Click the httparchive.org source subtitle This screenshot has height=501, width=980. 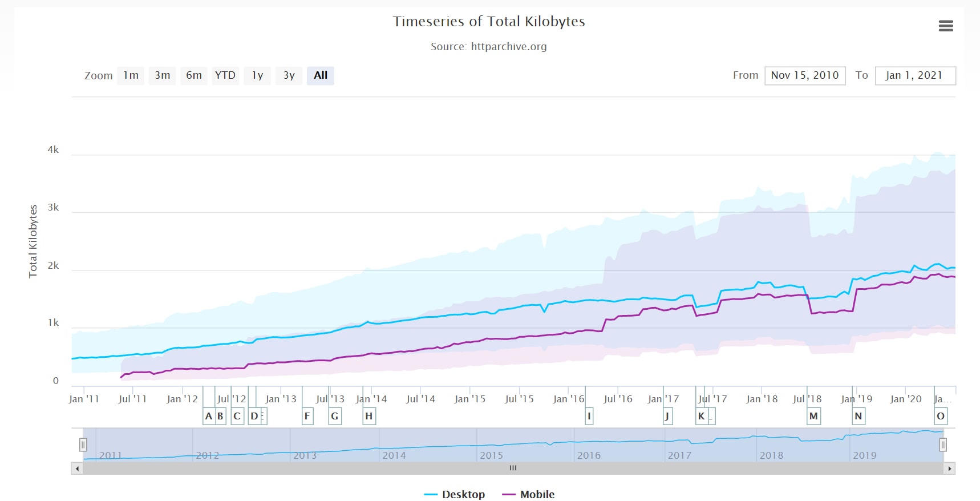[489, 47]
